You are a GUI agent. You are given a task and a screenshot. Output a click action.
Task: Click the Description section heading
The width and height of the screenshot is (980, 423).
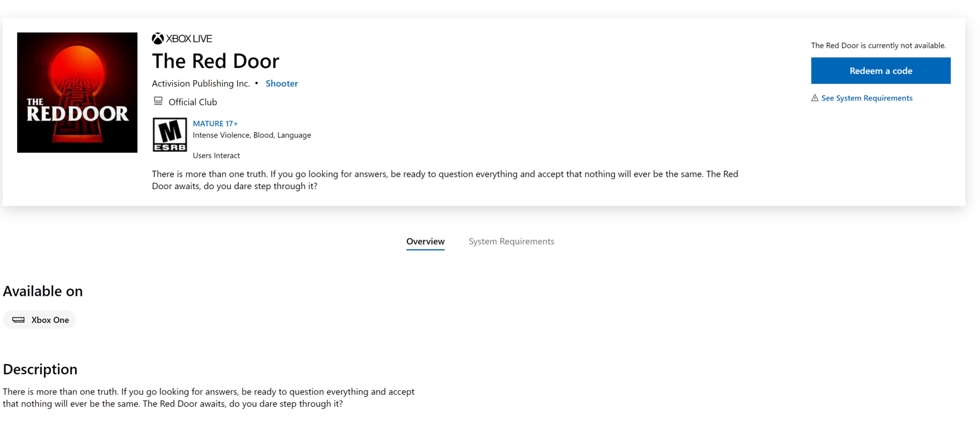point(40,369)
